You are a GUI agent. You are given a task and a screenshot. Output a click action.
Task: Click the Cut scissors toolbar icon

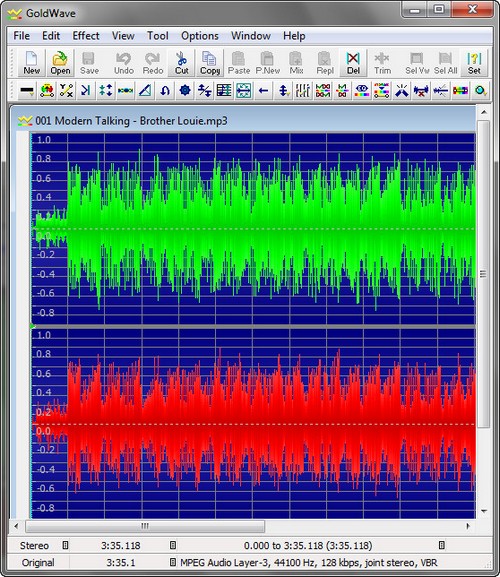point(181,63)
